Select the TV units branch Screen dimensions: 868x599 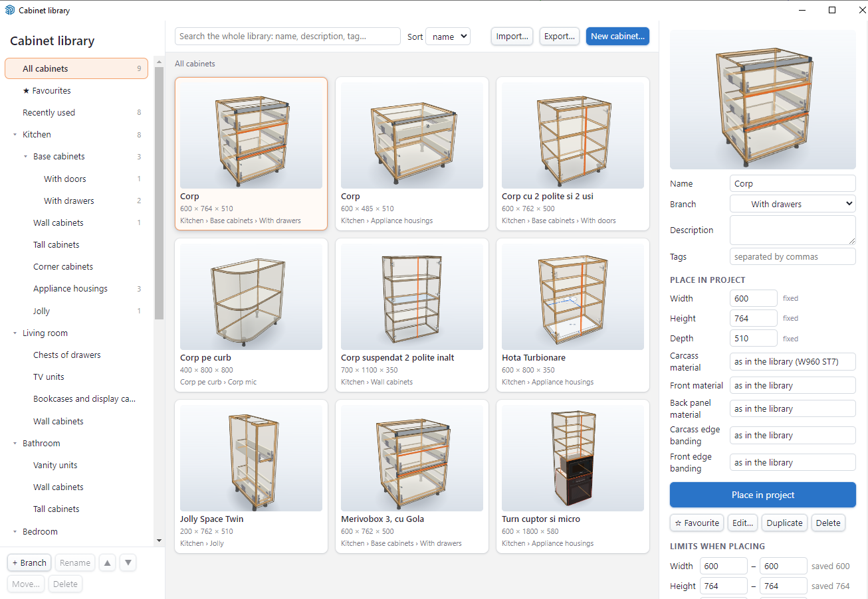pos(76,377)
